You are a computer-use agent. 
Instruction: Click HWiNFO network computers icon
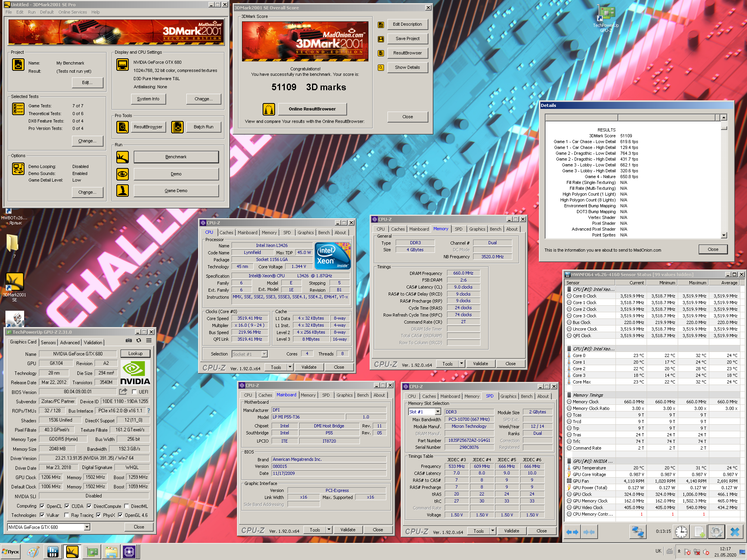coord(638,532)
